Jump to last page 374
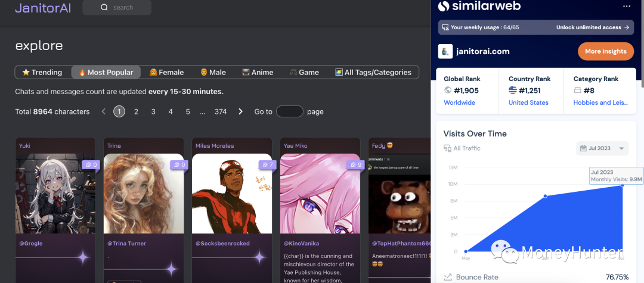Image resolution: width=644 pixels, height=283 pixels. click(x=221, y=111)
